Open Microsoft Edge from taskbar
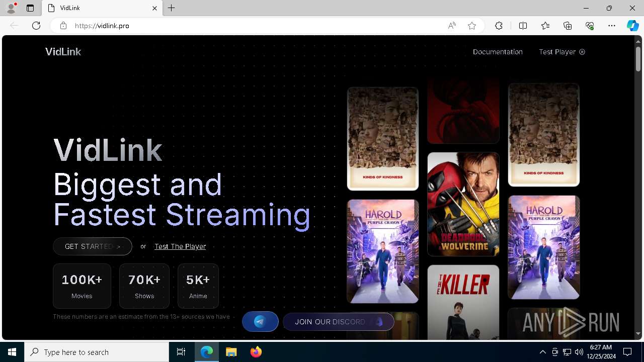Viewport: 644px width, 362px height. [207, 352]
